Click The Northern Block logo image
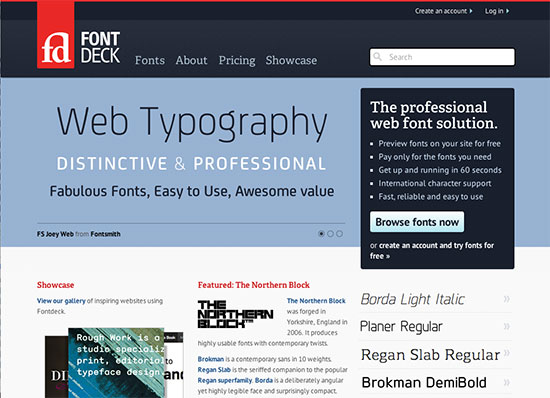The height and width of the screenshot is (398, 550). point(235,314)
